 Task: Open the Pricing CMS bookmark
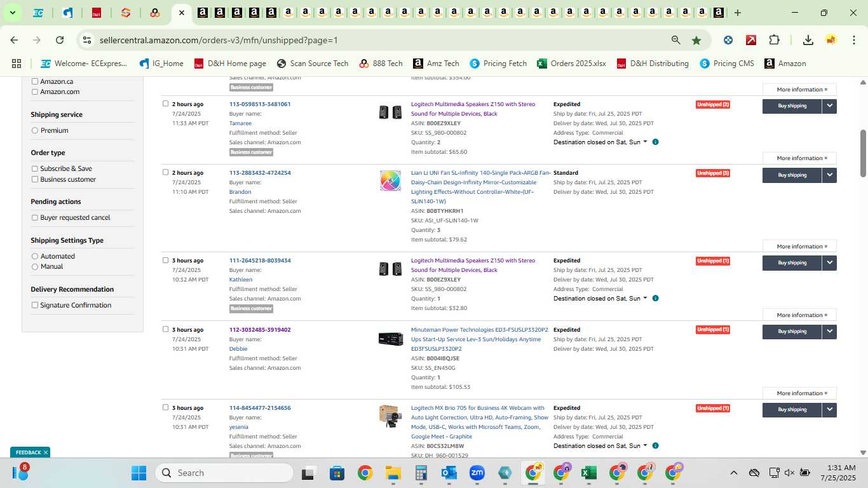click(x=727, y=64)
